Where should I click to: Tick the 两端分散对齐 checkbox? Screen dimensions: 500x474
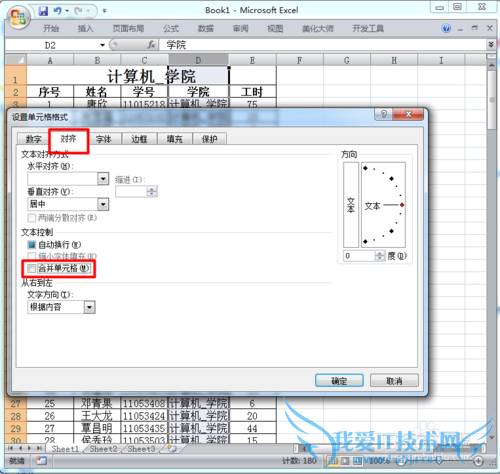click(x=32, y=218)
